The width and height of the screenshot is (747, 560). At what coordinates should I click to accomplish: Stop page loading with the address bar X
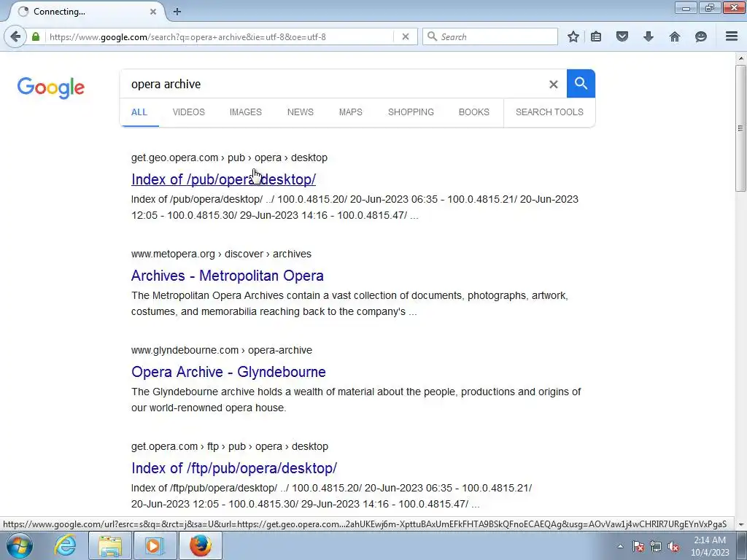pyautogui.click(x=406, y=36)
